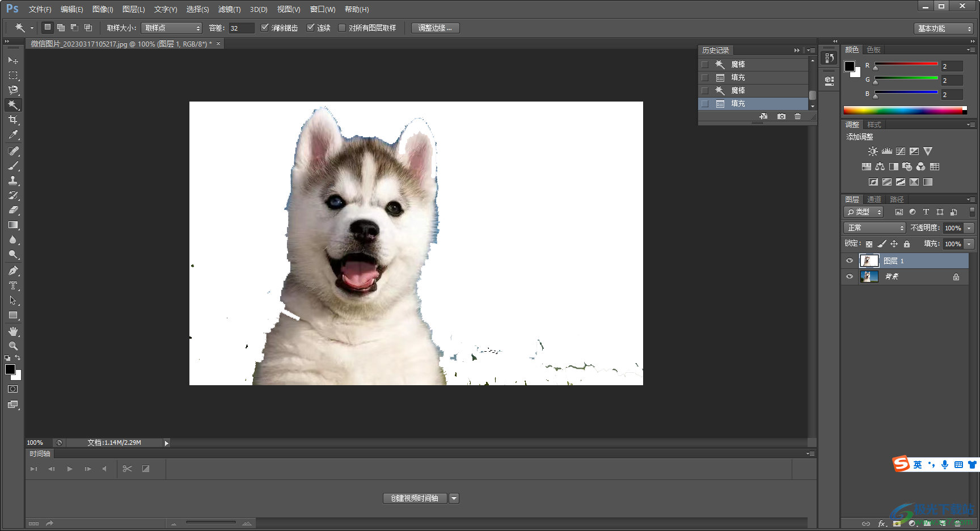The width and height of the screenshot is (980, 531).
Task: Select New Selection mode button in options bar
Action: [x=48, y=27]
